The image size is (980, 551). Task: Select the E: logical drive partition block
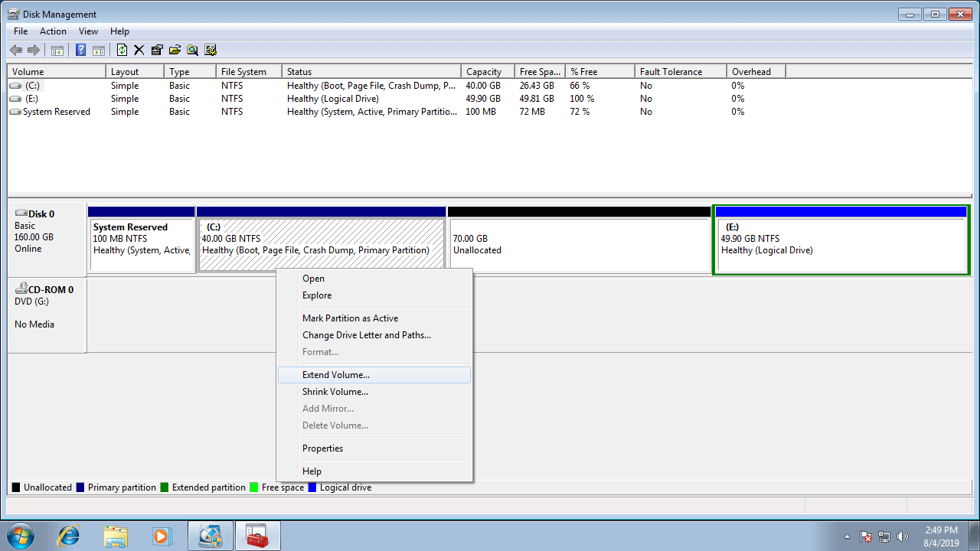click(841, 245)
